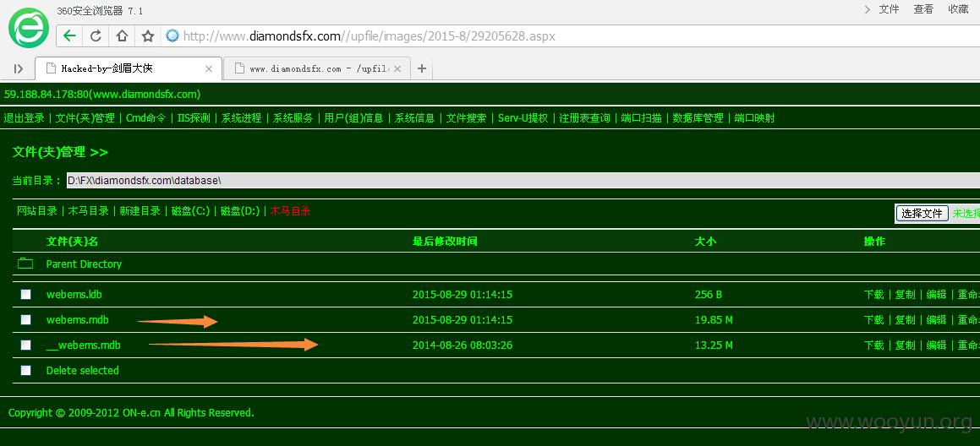The height and width of the screenshot is (446, 980).
Task: Open the 系统信息 page
Action: click(414, 118)
